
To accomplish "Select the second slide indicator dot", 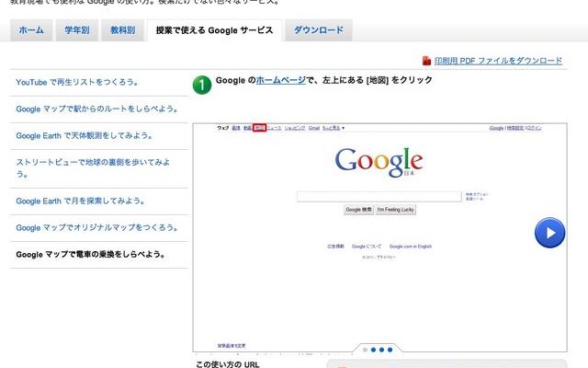I will [374, 350].
